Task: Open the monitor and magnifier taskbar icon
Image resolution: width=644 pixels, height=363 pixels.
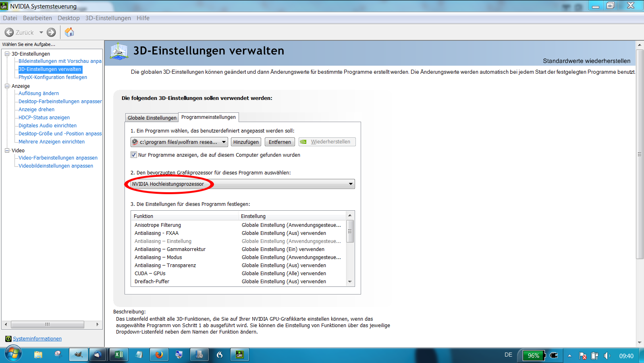Action: coord(179,355)
